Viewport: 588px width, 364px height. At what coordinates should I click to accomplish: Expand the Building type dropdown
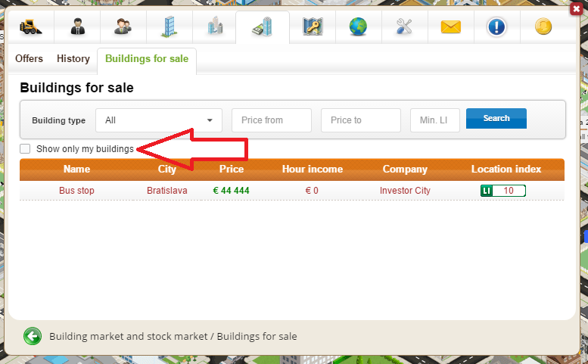click(x=159, y=120)
